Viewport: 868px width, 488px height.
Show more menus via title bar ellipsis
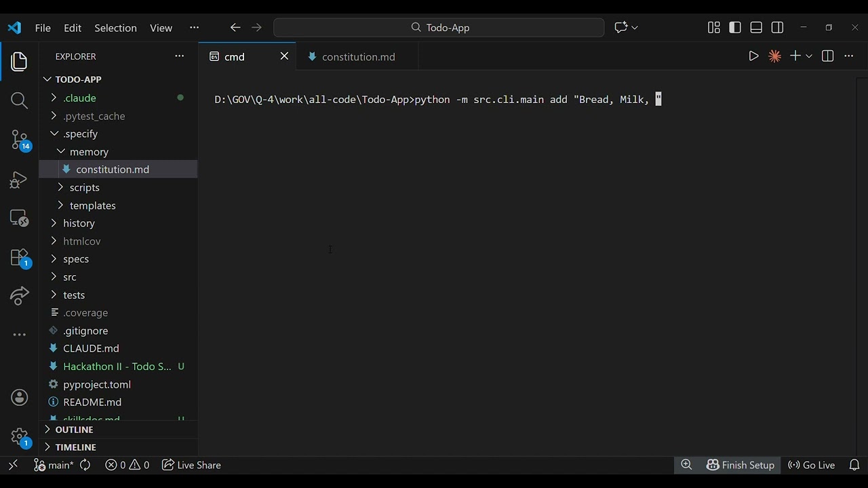click(195, 28)
